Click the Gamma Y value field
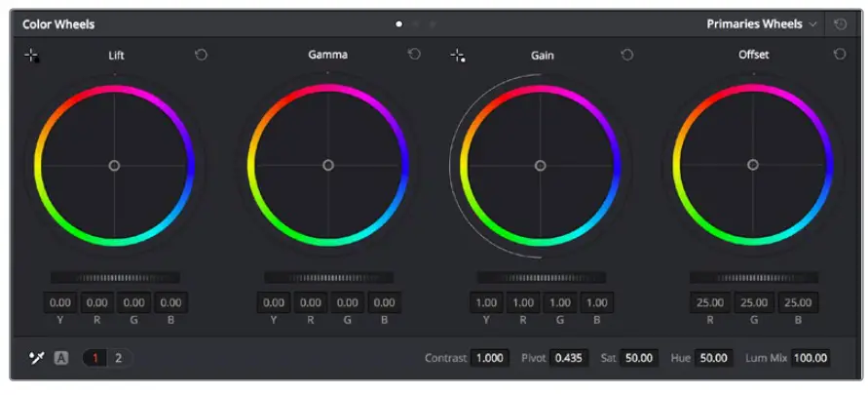 pos(274,302)
